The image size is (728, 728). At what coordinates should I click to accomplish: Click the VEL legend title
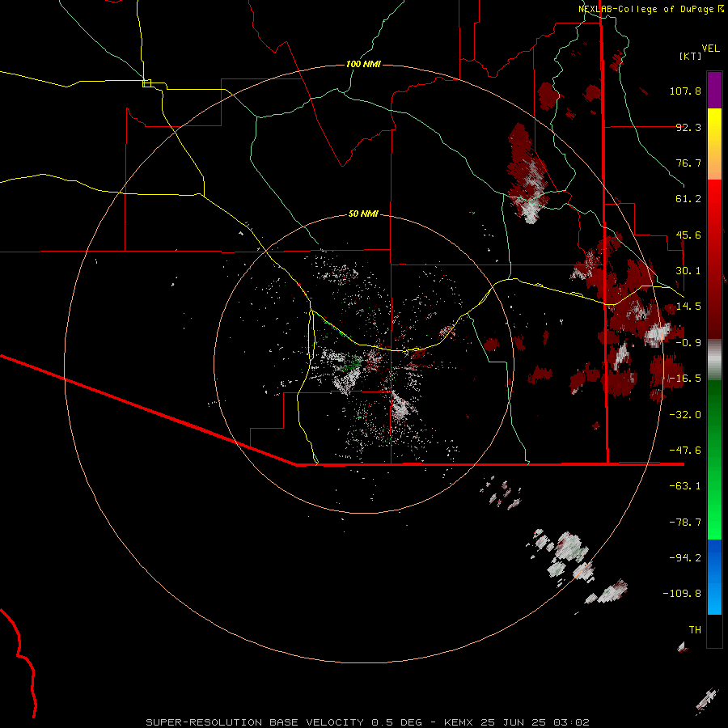710,49
